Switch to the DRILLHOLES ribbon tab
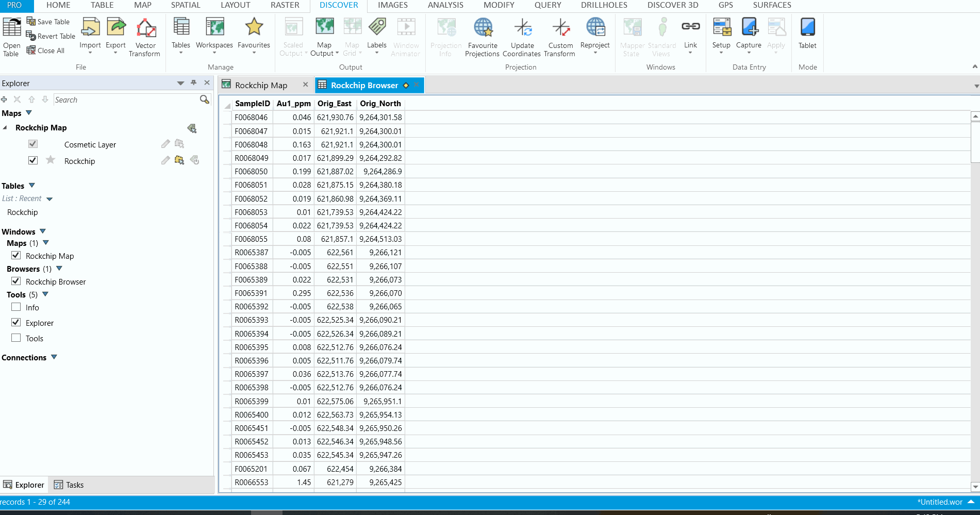980x515 pixels. (604, 6)
